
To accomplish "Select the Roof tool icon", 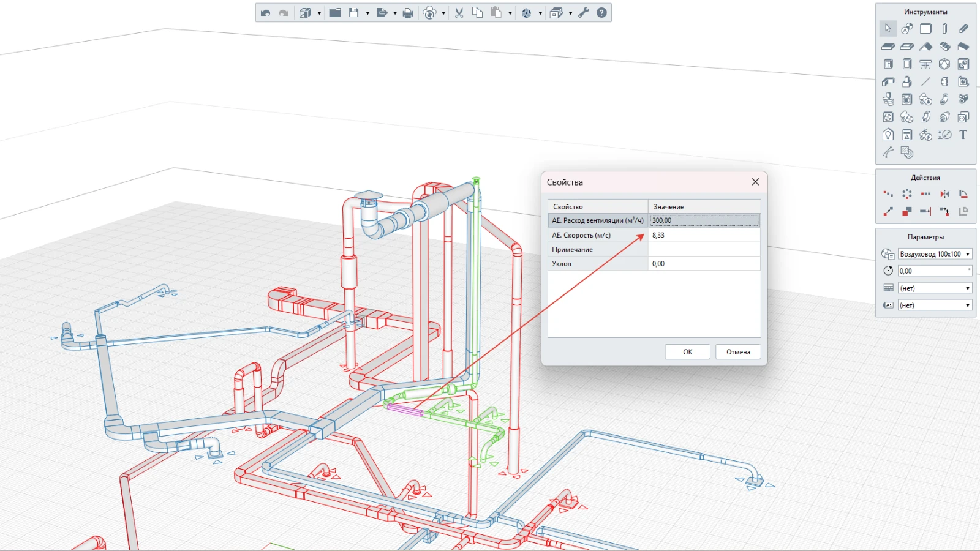I will tap(925, 47).
